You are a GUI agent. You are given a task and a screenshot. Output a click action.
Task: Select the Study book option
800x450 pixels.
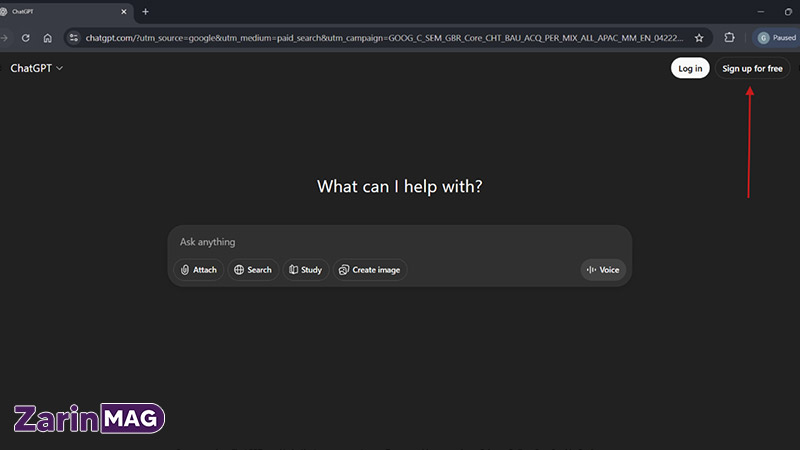tap(306, 270)
